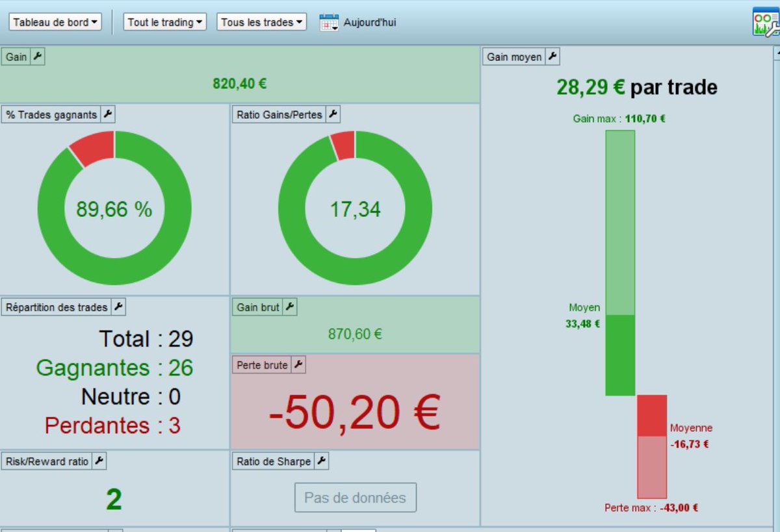Click the Gagnantes : 26 line
This screenshot has width=780, height=532.
point(114,368)
